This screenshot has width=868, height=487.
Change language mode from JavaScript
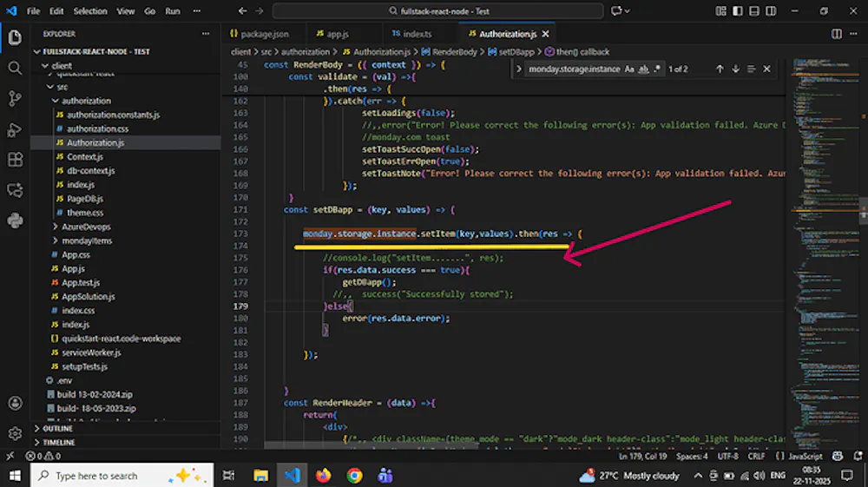(805, 456)
